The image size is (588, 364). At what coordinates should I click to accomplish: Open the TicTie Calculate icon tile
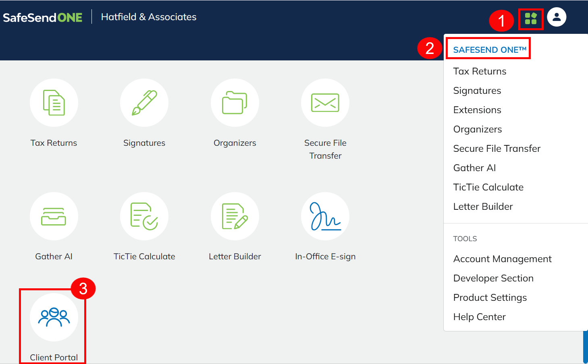[144, 216]
